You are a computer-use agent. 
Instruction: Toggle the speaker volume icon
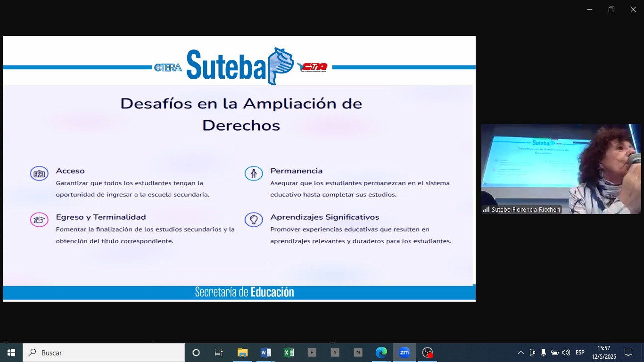(x=566, y=353)
